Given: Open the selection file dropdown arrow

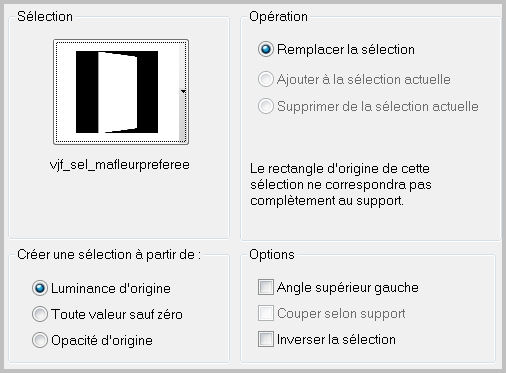Looking at the screenshot, I should click(x=183, y=91).
